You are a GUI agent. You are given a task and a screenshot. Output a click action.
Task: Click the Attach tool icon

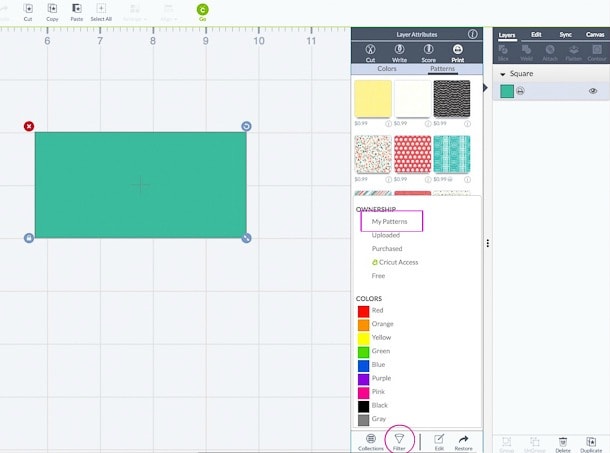(550, 53)
